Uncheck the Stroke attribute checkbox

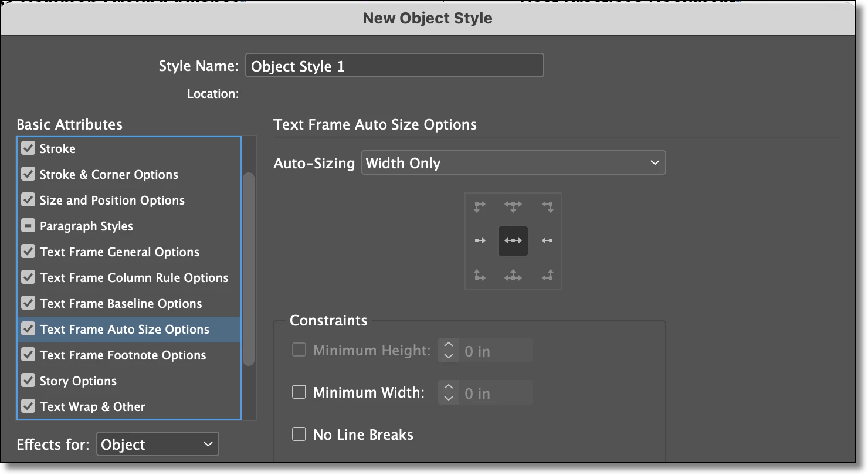pos(28,148)
